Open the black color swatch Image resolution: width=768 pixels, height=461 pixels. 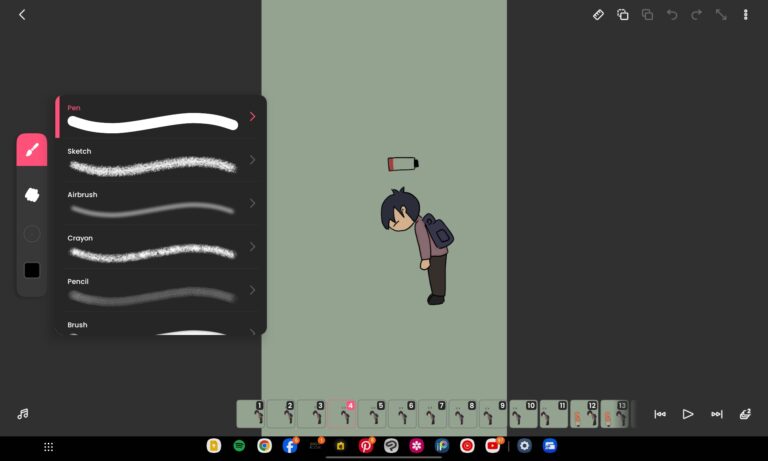32,270
